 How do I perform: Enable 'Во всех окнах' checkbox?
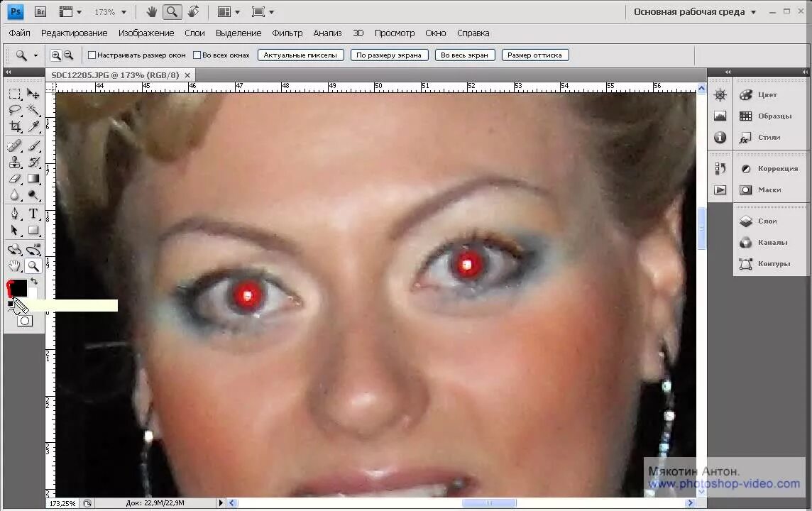click(197, 55)
